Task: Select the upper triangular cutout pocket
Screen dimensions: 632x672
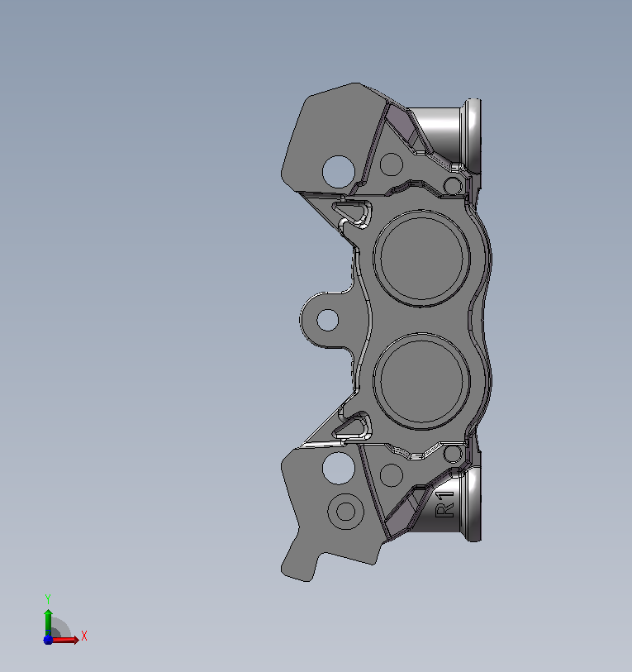Action: [x=353, y=213]
